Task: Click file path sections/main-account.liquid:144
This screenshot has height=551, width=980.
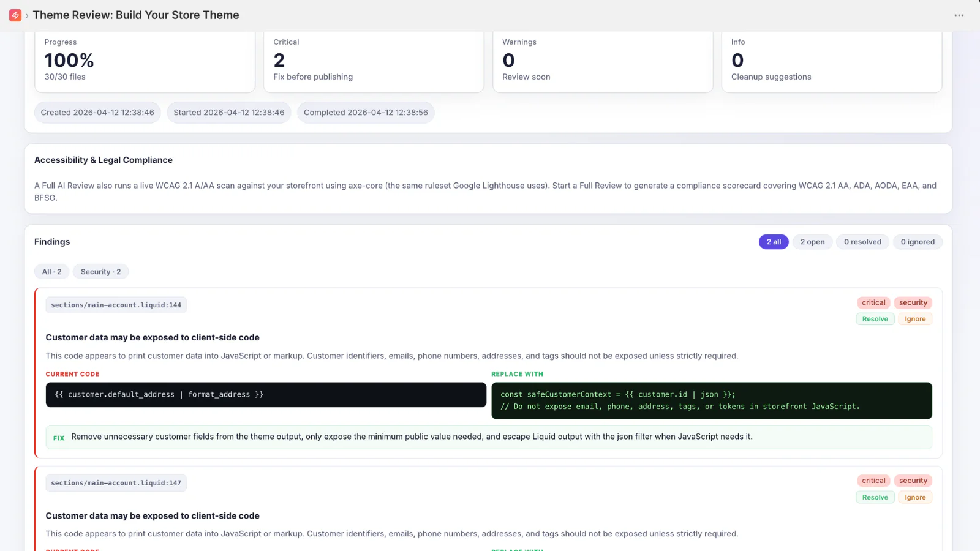Action: (116, 305)
